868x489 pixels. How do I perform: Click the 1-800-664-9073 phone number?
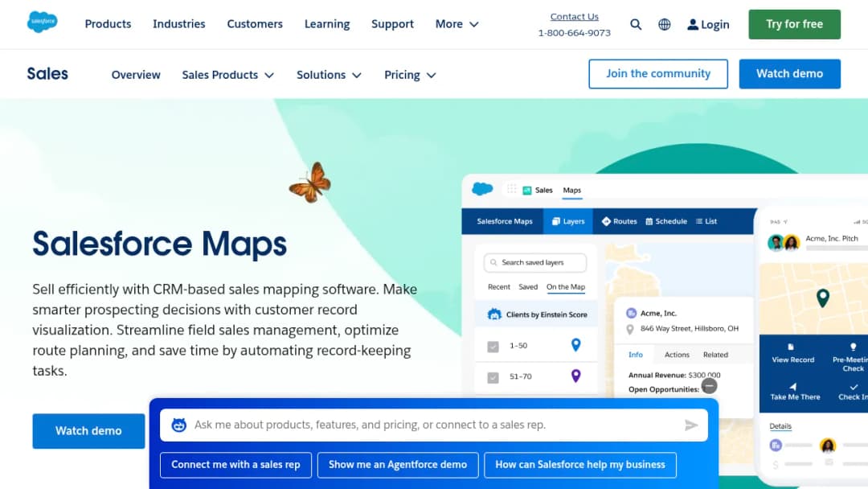click(x=574, y=33)
